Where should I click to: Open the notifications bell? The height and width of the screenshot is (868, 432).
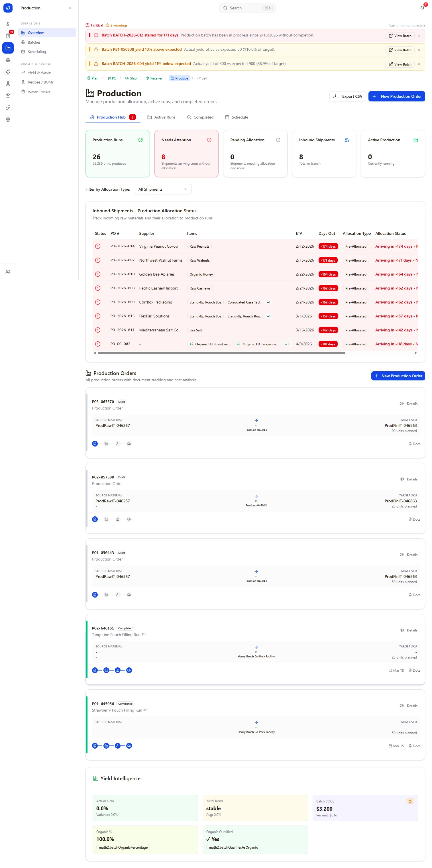[422, 8]
